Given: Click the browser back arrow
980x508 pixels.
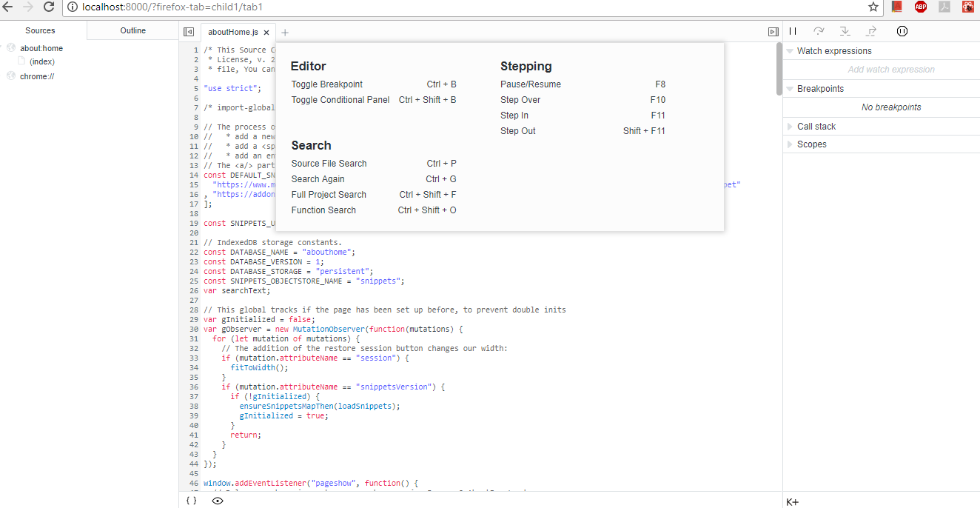Looking at the screenshot, I should (x=8, y=7).
